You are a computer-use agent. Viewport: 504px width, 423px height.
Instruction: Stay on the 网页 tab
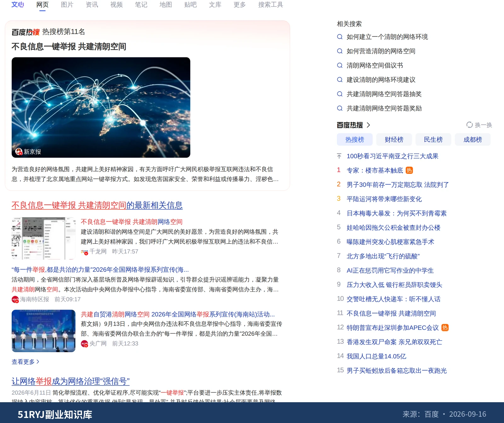(43, 5)
